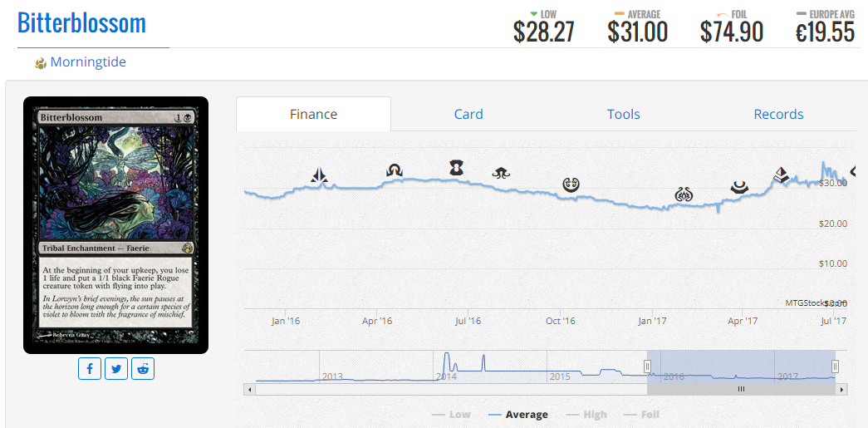Open the Morningtide set link

pyautogui.click(x=88, y=62)
